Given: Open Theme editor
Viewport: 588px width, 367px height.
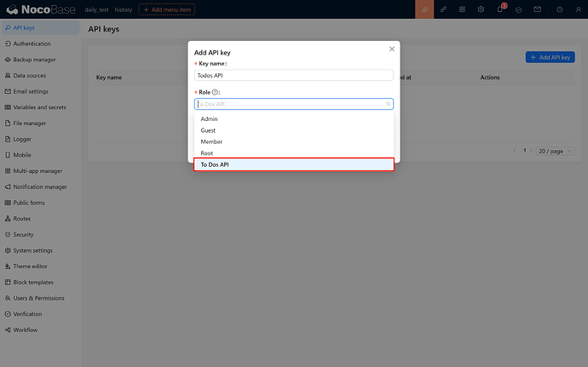Looking at the screenshot, I should [x=41, y=267].
